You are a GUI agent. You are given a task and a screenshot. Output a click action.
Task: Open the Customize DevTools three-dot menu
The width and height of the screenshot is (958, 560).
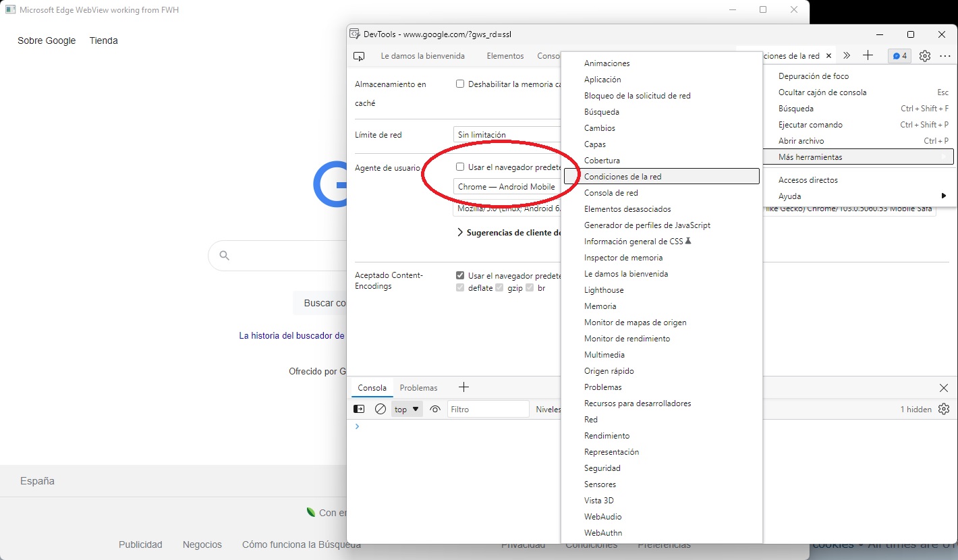(943, 56)
